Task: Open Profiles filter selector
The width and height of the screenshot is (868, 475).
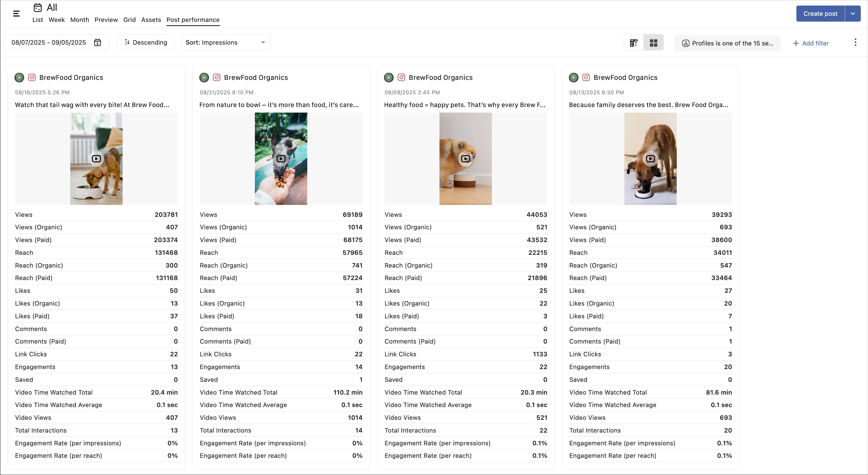Action: (727, 43)
